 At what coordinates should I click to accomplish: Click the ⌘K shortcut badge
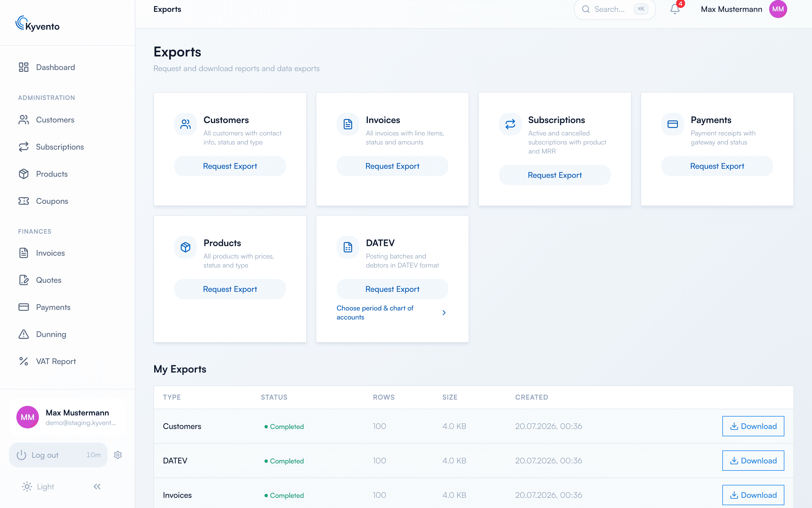[x=641, y=9]
